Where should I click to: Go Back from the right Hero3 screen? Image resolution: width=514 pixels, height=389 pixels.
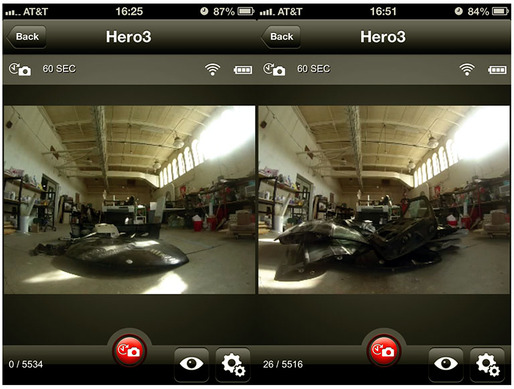pos(281,37)
